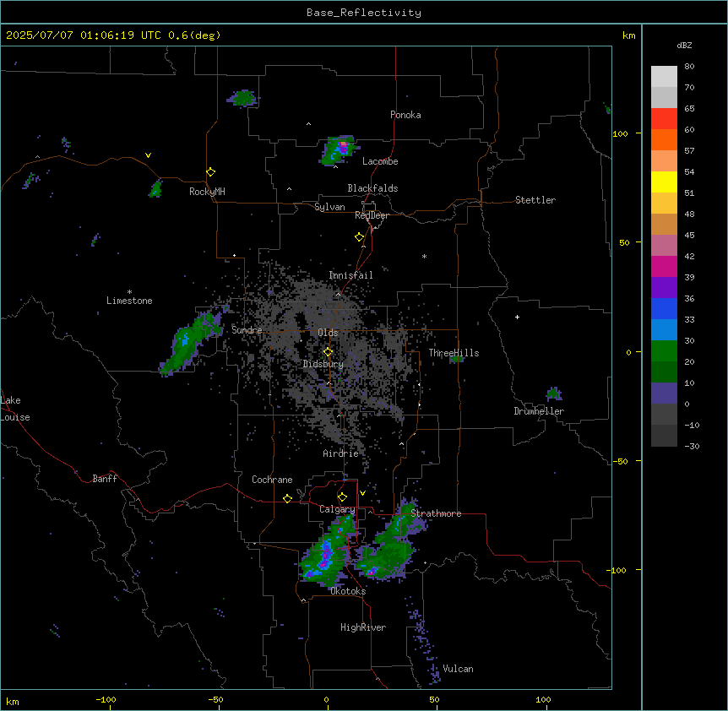
Task: Click the RockyMH label
Action: 207,192
